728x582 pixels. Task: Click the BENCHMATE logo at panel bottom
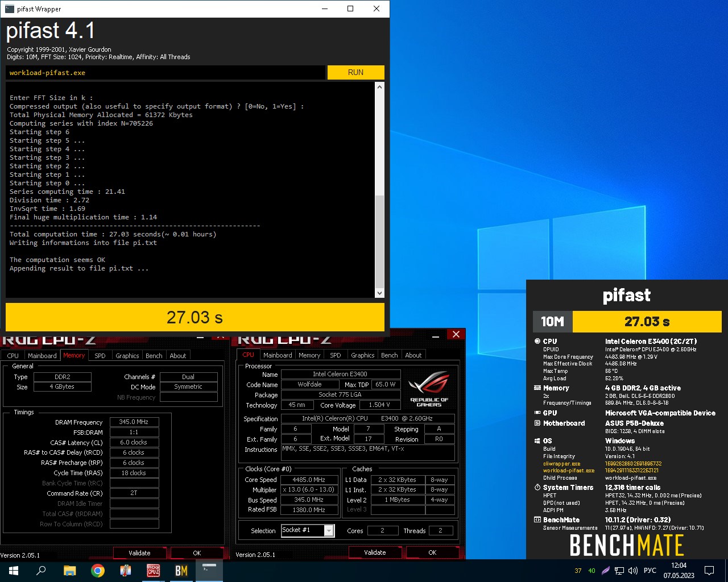tap(627, 546)
